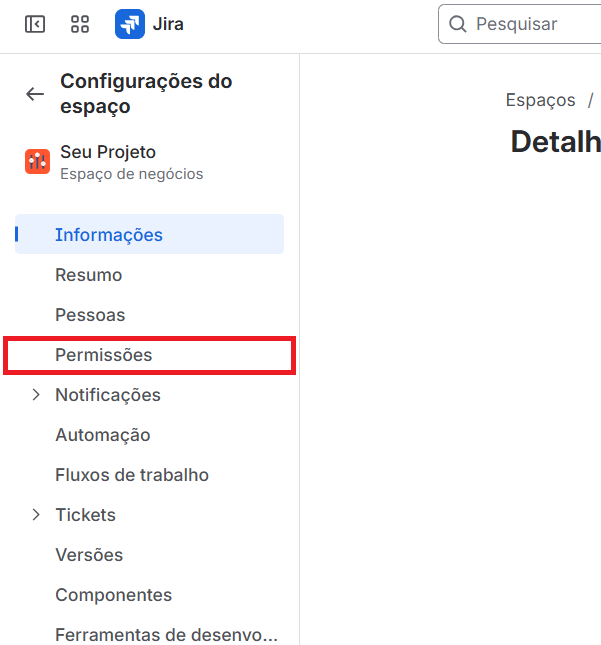Click the Pesquisar search field

tap(530, 24)
